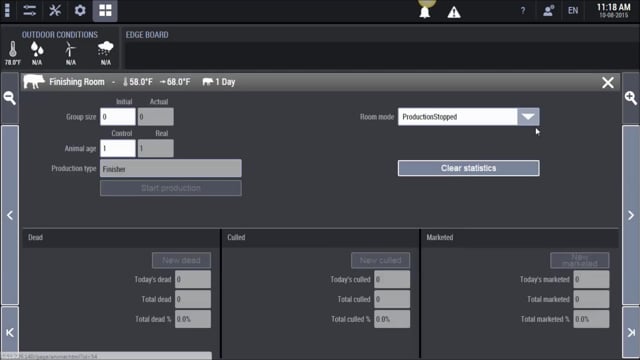Click the New culled button
The width and height of the screenshot is (640, 360).
(x=380, y=260)
